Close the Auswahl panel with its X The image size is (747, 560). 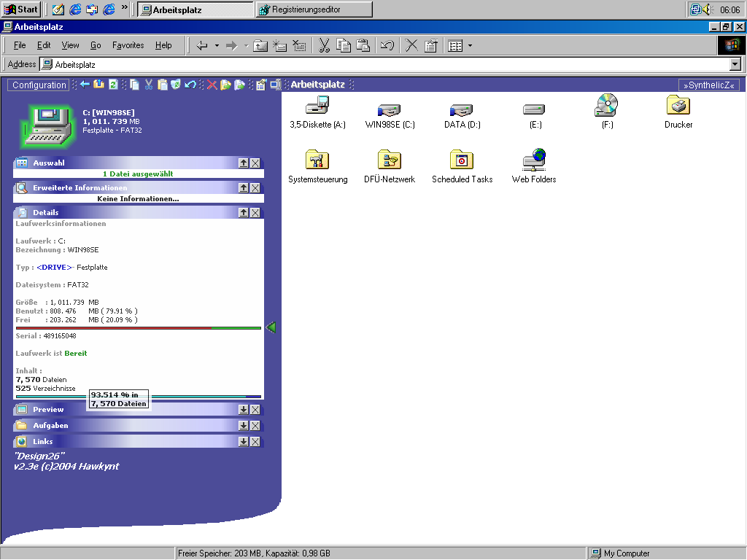(255, 163)
